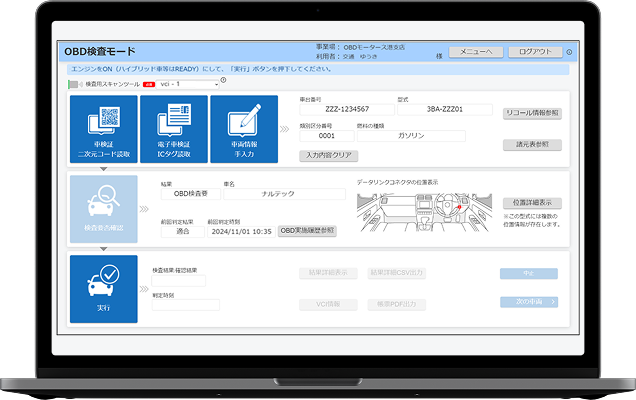636x400 pixels.
Task: Click the データリンクコネクタの位置表示 label
Action: pos(398,183)
